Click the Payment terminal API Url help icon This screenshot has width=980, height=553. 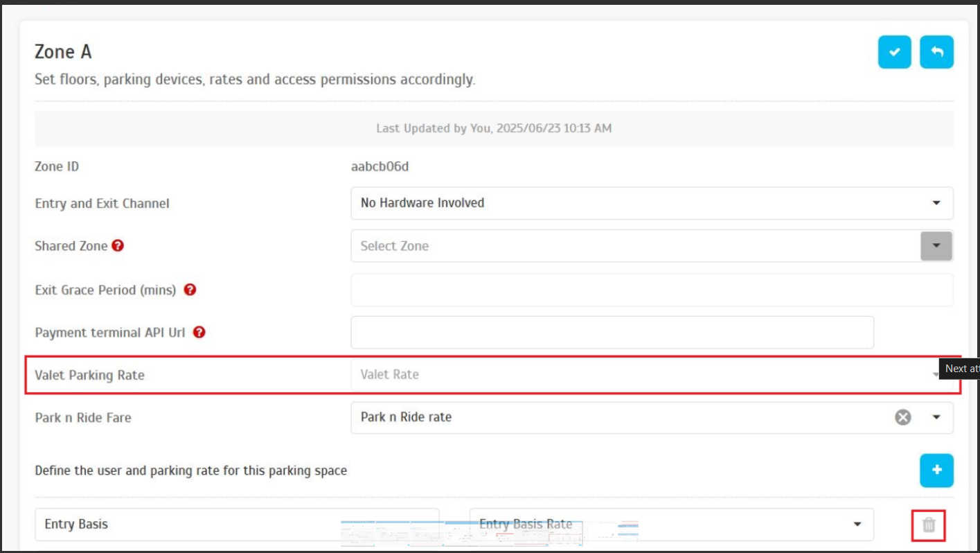pyautogui.click(x=199, y=332)
